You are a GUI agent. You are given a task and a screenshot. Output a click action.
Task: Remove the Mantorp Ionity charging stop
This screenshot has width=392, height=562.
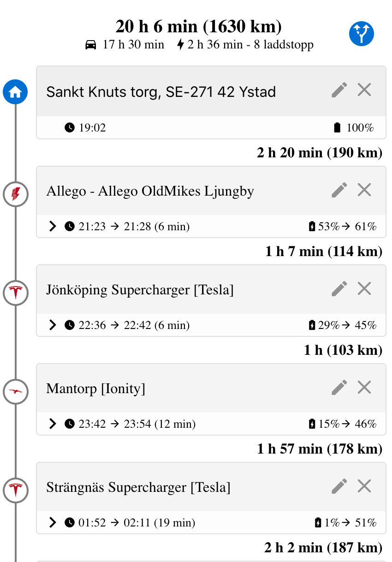point(364,388)
